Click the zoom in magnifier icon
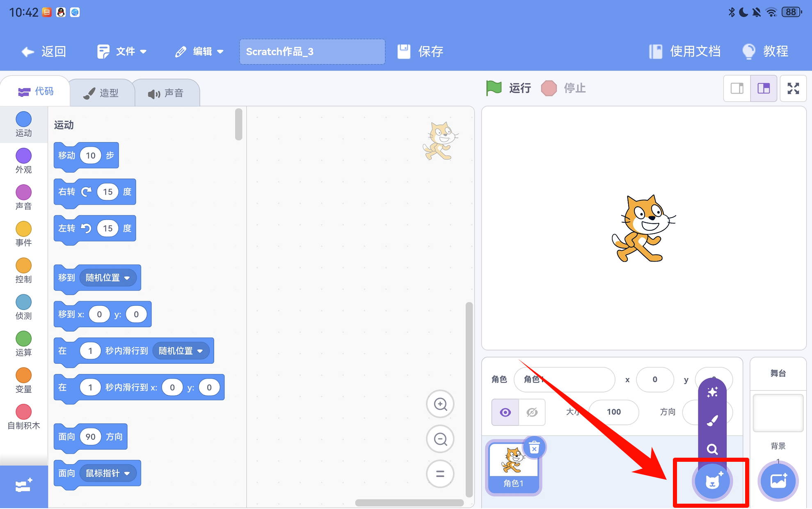The image size is (812, 509). 440,404
